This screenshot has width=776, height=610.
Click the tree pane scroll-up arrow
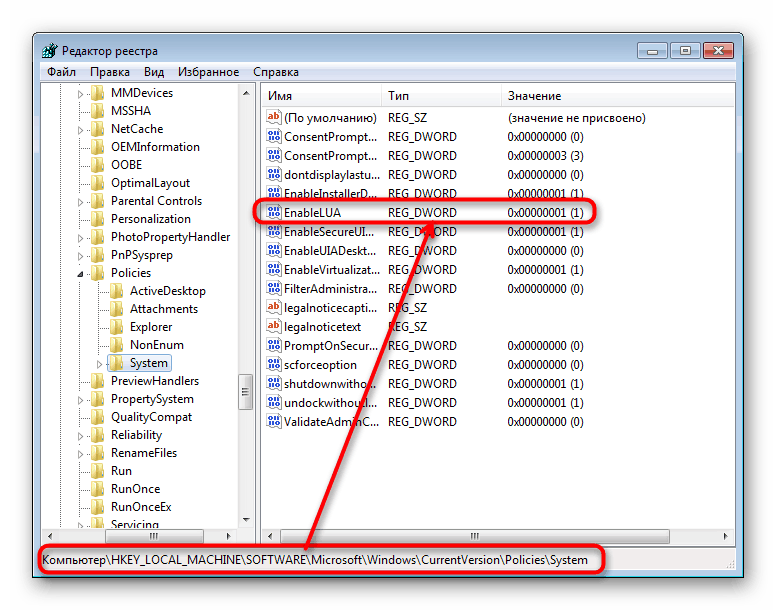(x=246, y=93)
